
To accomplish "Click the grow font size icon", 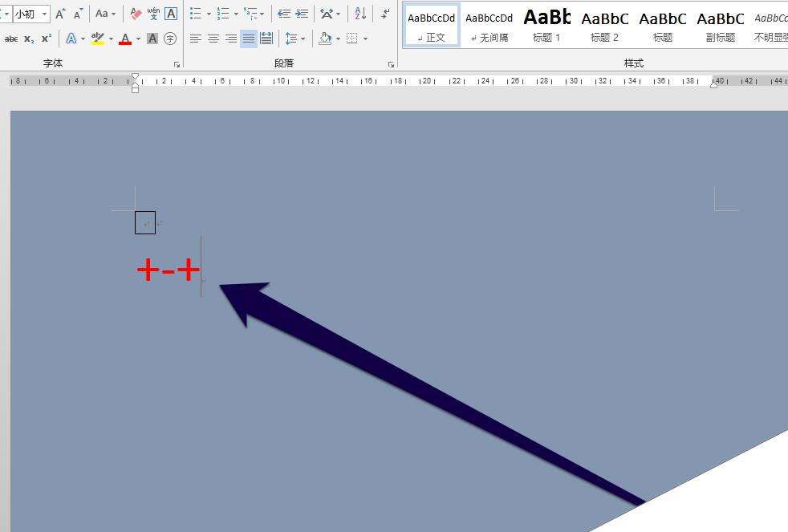I will [x=60, y=14].
